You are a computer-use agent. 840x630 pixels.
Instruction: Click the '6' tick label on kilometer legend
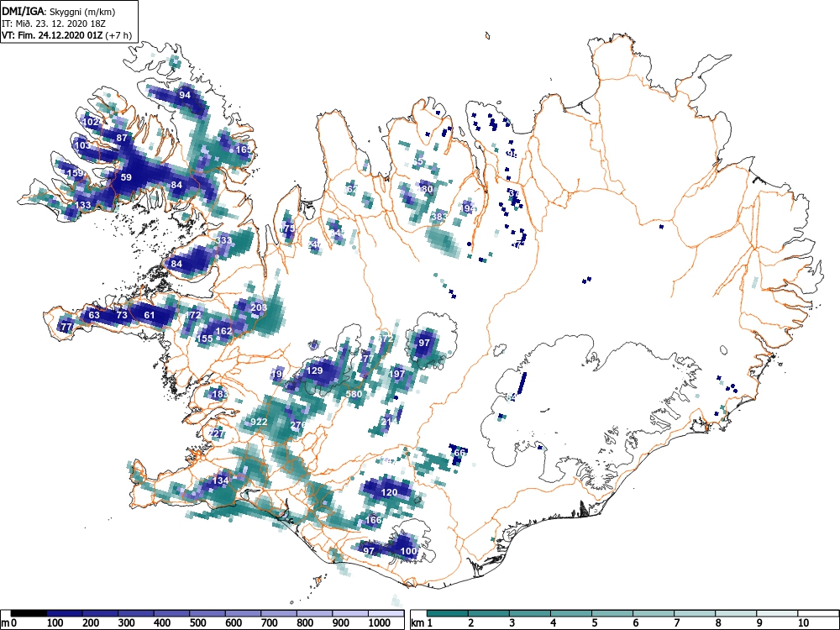point(635,623)
